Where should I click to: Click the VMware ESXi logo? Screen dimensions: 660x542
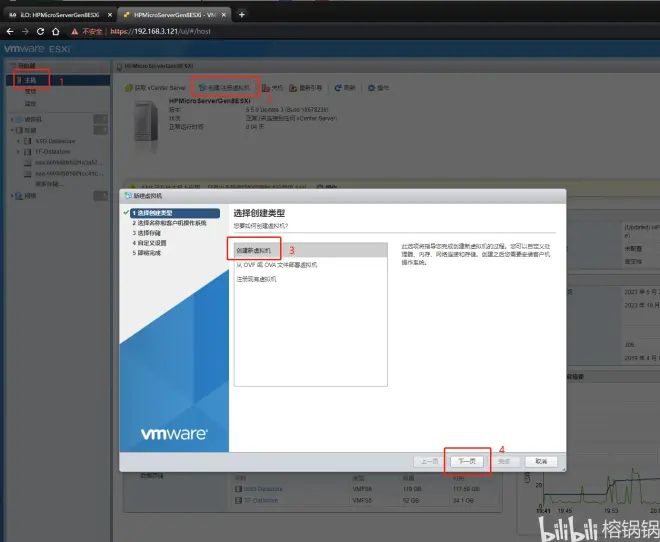[37, 49]
